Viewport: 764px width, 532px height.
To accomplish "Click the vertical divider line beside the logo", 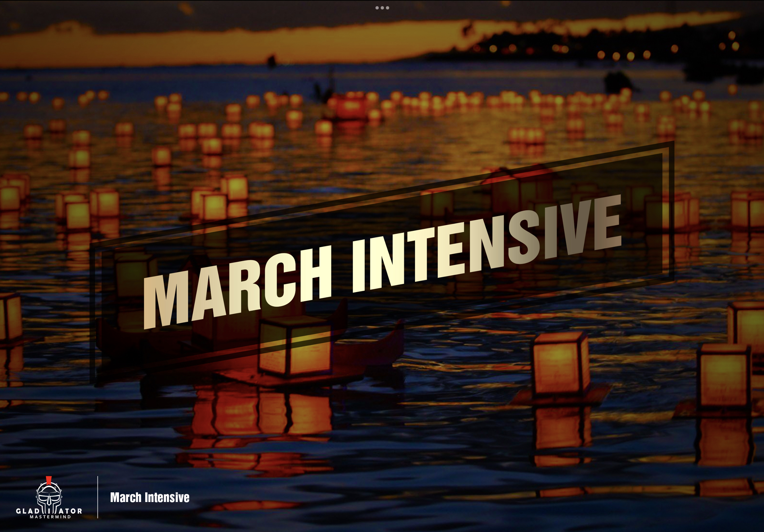I will coord(98,497).
